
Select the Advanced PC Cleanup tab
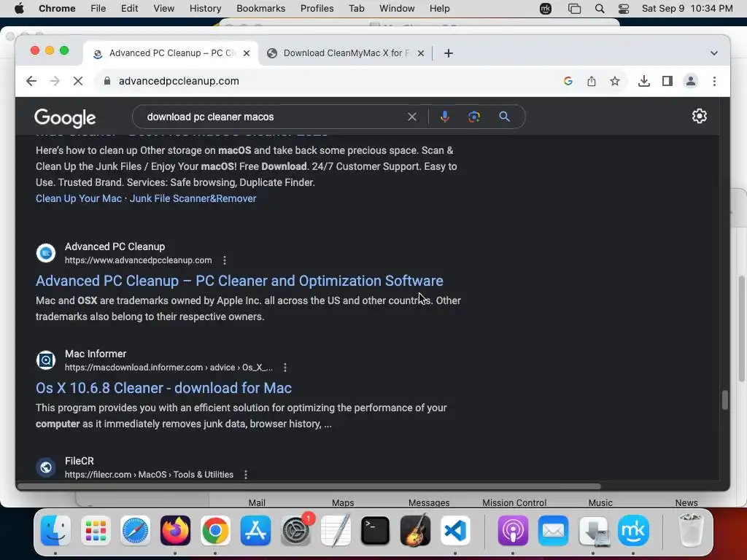pos(171,52)
